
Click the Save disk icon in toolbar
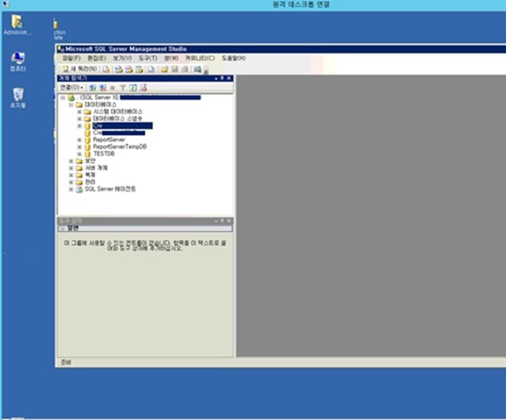point(175,69)
